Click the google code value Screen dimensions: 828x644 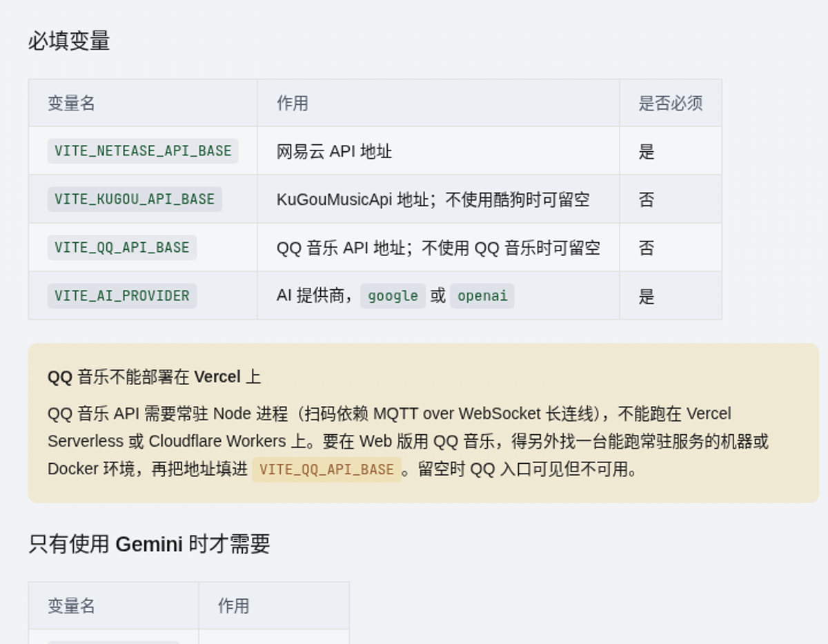393,296
